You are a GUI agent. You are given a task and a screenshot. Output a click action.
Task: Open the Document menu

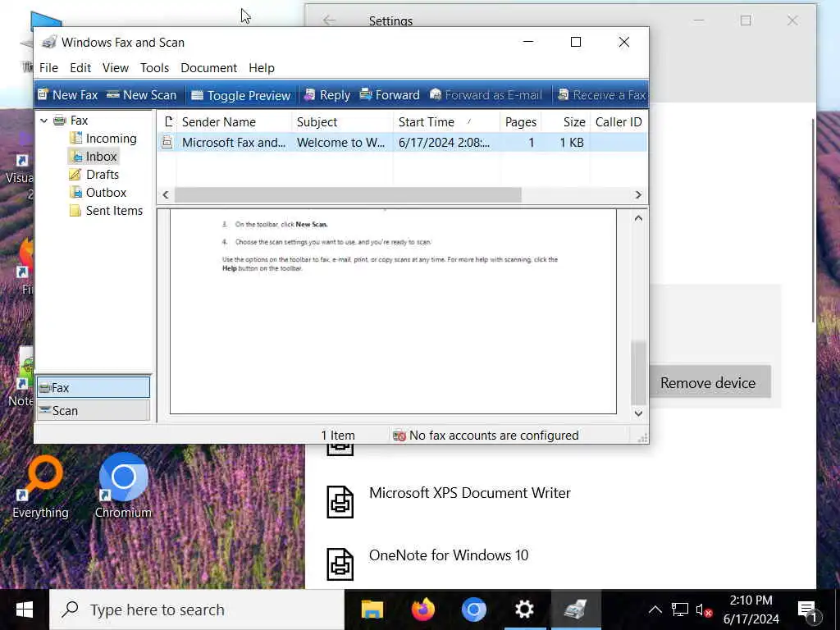click(x=208, y=68)
